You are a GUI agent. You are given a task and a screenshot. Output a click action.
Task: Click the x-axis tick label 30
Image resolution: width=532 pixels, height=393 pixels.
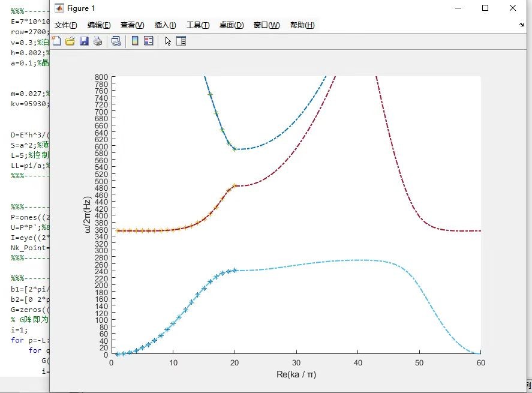tap(296, 363)
